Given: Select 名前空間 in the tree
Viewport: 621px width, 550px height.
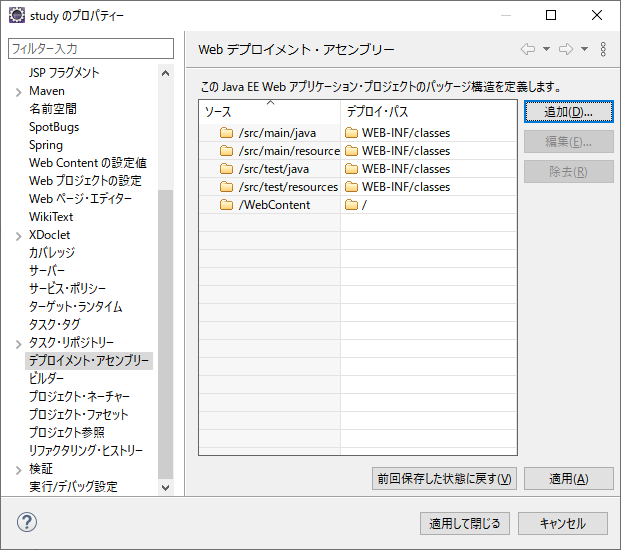Looking at the screenshot, I should pyautogui.click(x=53, y=109).
